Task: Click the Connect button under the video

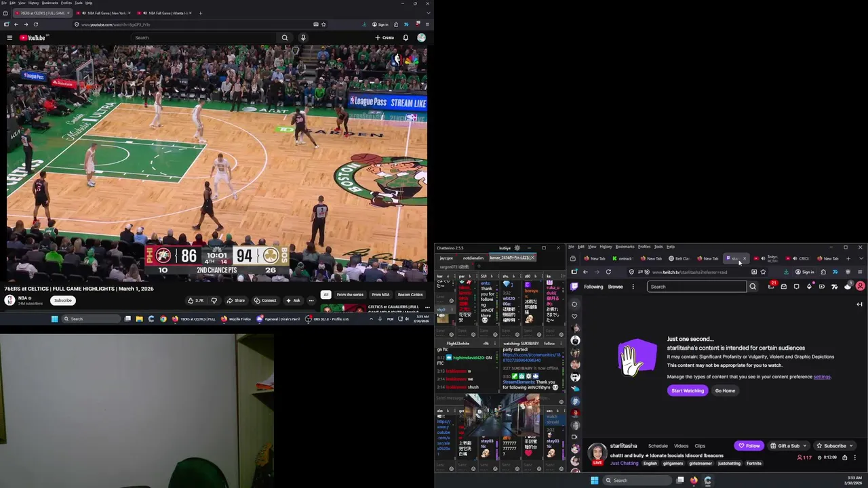Action: click(265, 300)
